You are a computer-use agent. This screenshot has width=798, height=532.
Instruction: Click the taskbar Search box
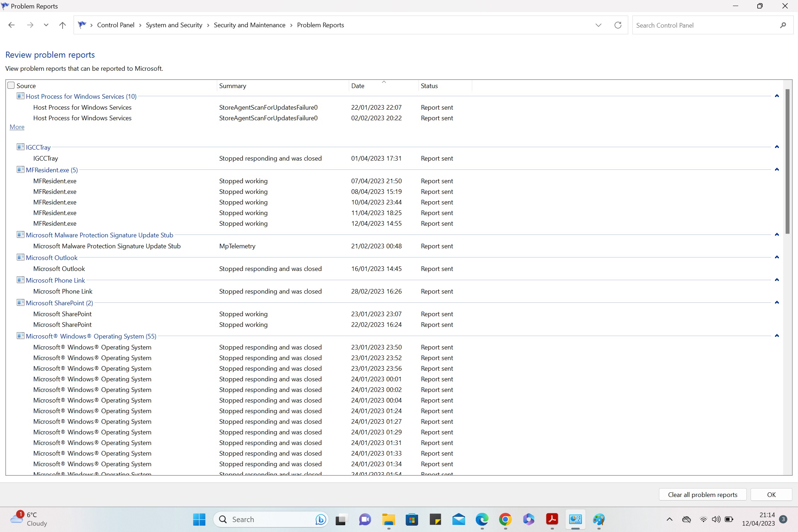271,519
